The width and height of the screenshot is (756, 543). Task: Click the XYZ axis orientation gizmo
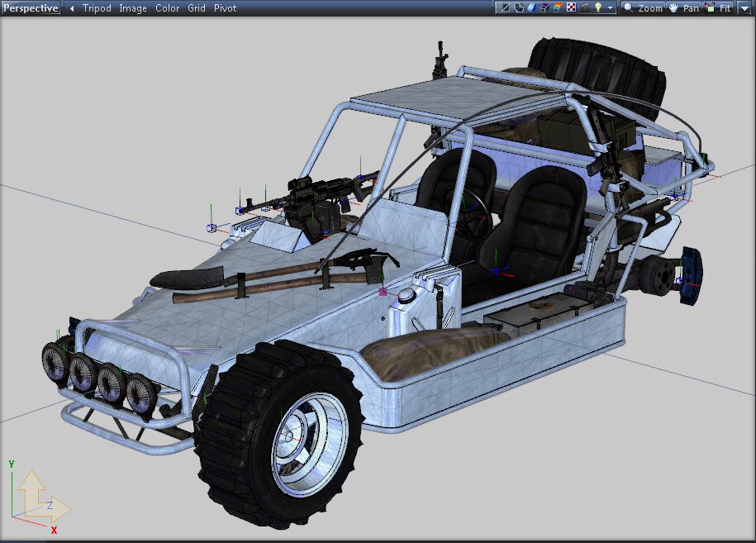[x=37, y=496]
